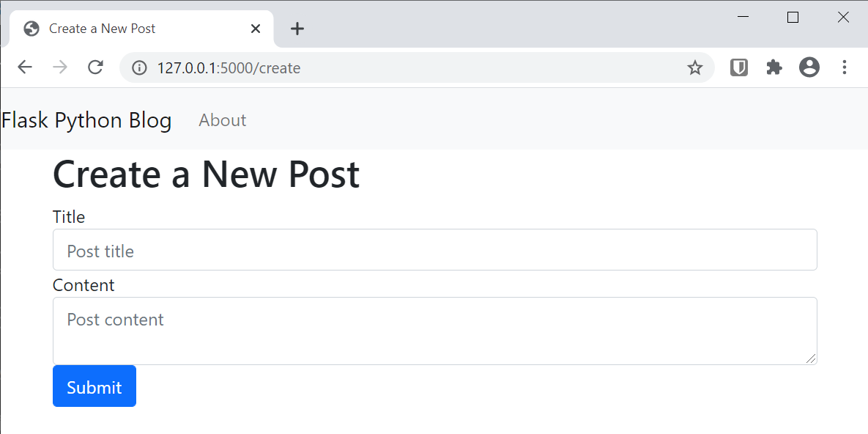Screen dimensions: 868x434
Task: Open the Bitwarden shield extension
Action: 739,67
